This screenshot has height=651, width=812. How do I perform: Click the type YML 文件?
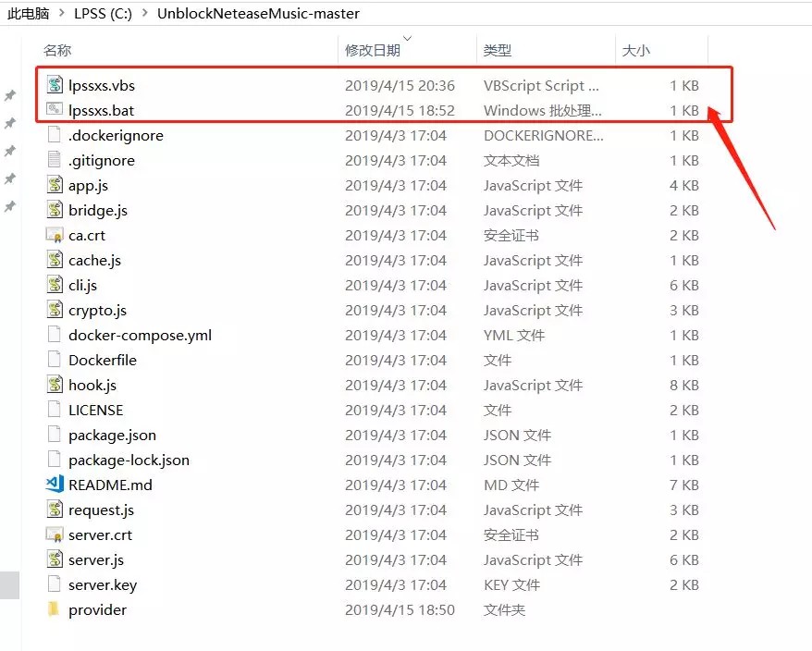[x=513, y=335]
